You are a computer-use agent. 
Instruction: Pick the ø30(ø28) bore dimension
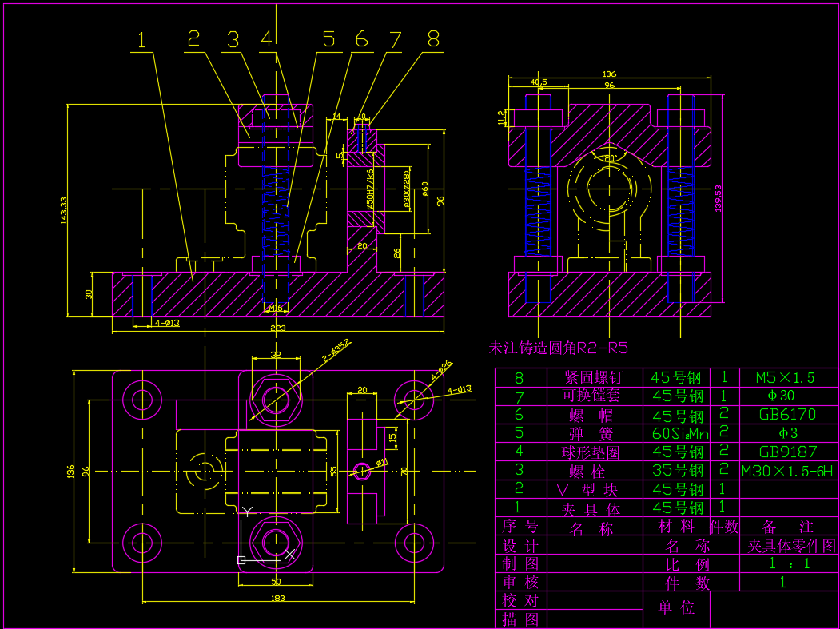click(406, 189)
